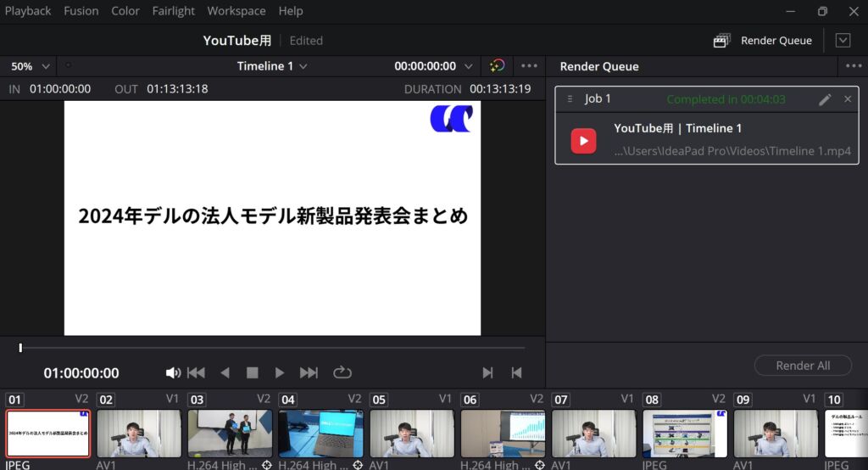868x470 pixels.
Task: Click the Render Queue clapperboard icon
Action: coord(721,41)
